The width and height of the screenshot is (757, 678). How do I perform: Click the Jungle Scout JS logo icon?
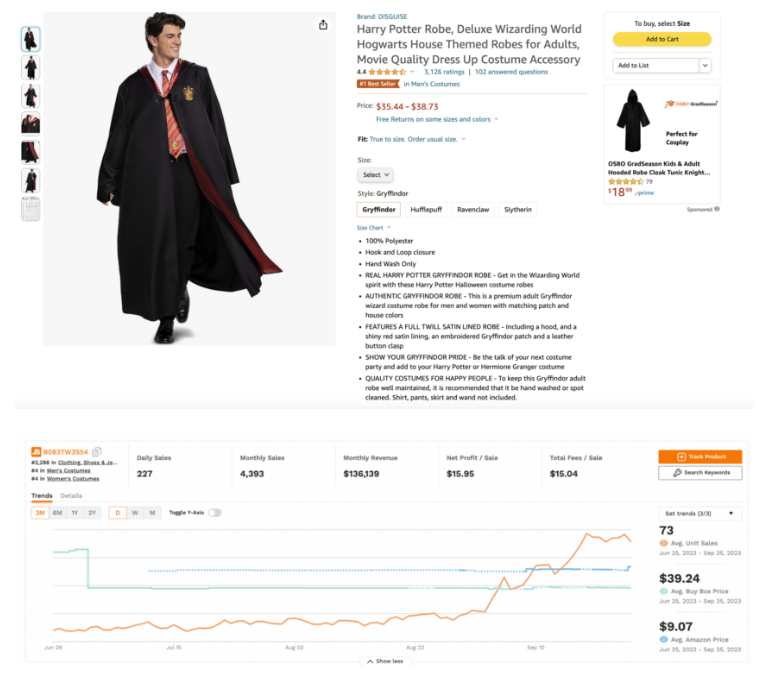(35, 452)
